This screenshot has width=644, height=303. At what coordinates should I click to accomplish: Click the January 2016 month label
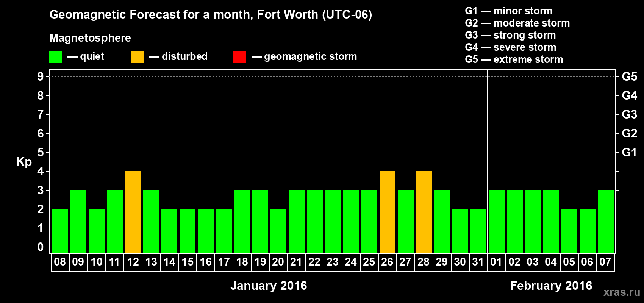click(x=269, y=286)
